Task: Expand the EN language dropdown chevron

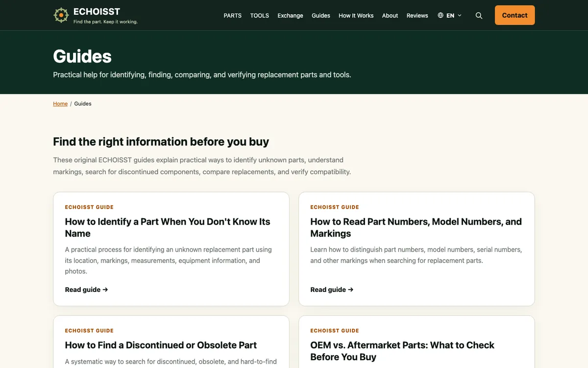Action: 460,16
